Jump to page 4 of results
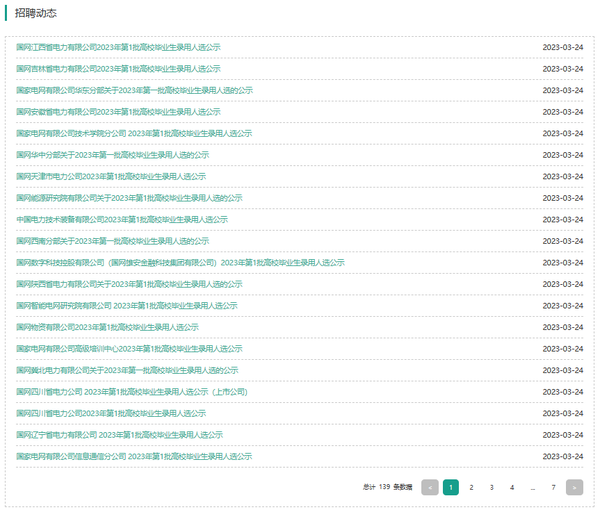The height and width of the screenshot is (512, 600). tap(512, 487)
